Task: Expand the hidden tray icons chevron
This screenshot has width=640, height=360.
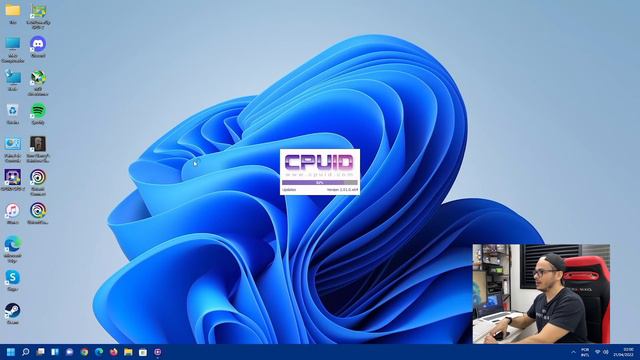Action: point(573,352)
